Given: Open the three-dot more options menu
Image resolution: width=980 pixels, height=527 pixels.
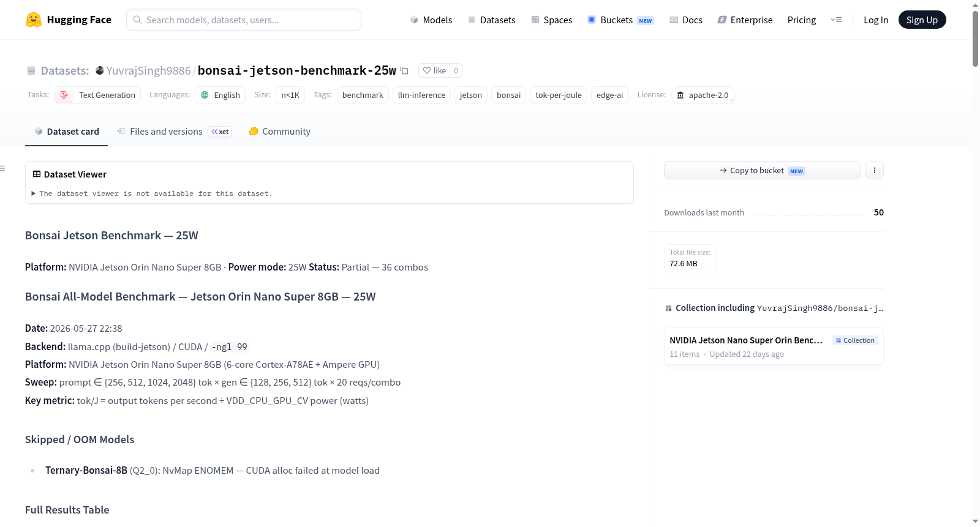Looking at the screenshot, I should tap(875, 170).
